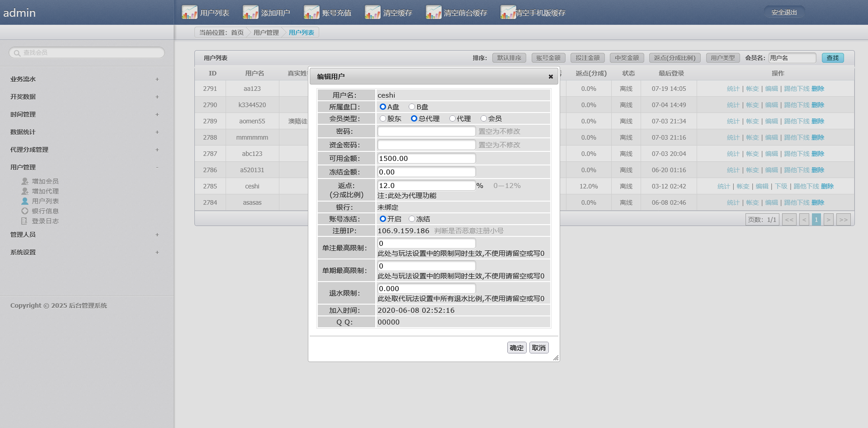The width and height of the screenshot is (868, 428).
Task: Sort users by 账号金额
Action: coord(548,57)
